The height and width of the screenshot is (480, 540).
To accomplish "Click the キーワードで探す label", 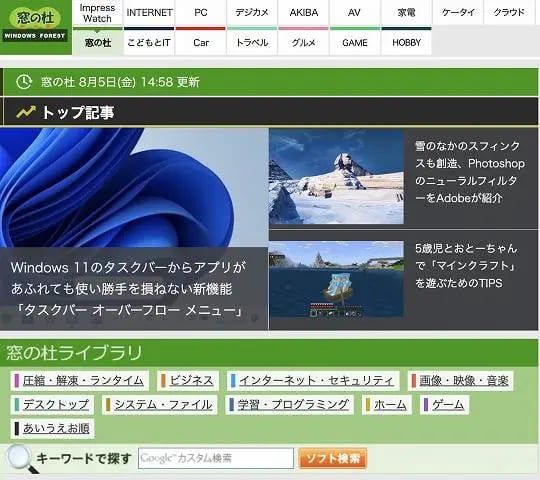I will tap(84, 459).
